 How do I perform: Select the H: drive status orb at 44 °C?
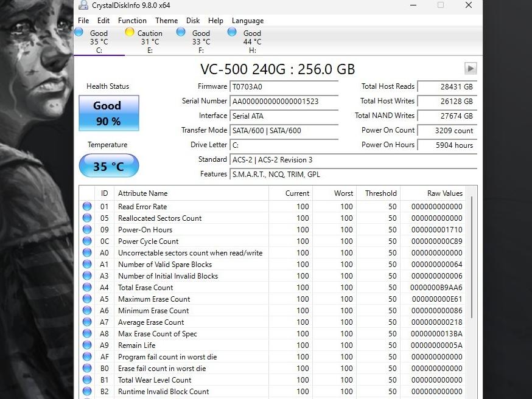click(232, 32)
